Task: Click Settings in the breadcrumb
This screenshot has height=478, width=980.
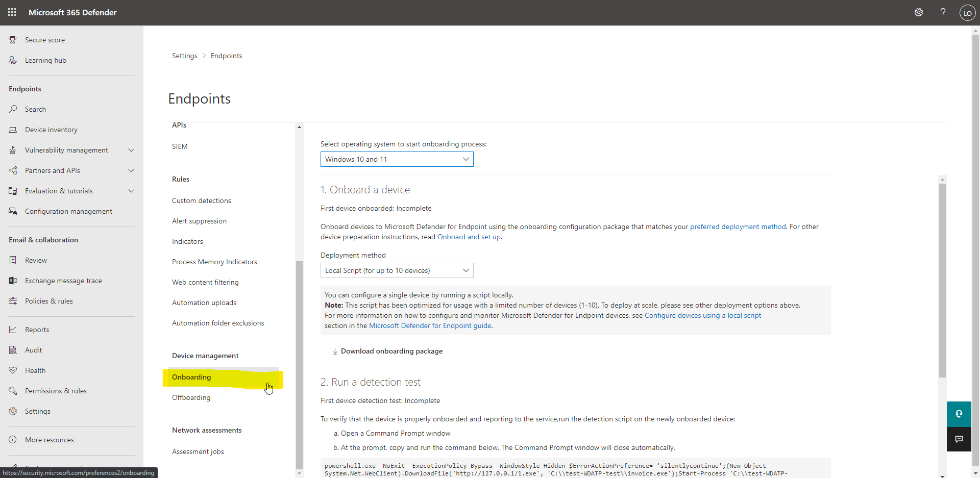Action: pos(184,56)
